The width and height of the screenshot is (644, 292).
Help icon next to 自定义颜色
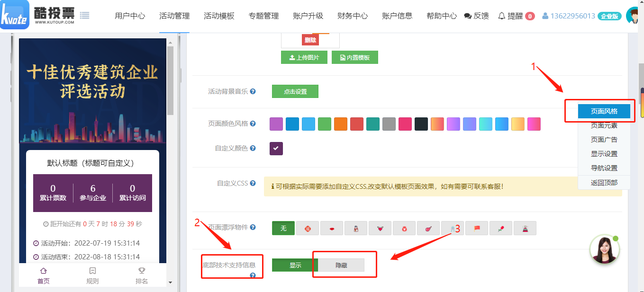click(253, 149)
